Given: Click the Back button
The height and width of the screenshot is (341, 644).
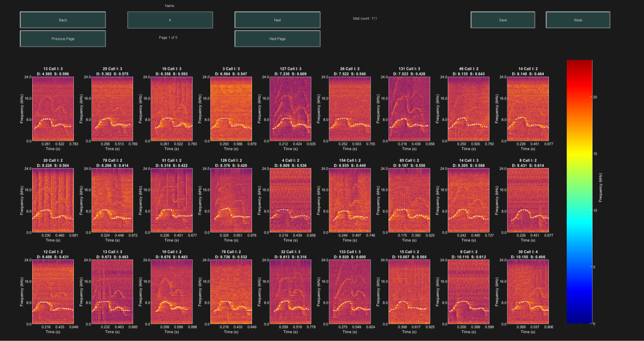Looking at the screenshot, I should coord(63,20).
